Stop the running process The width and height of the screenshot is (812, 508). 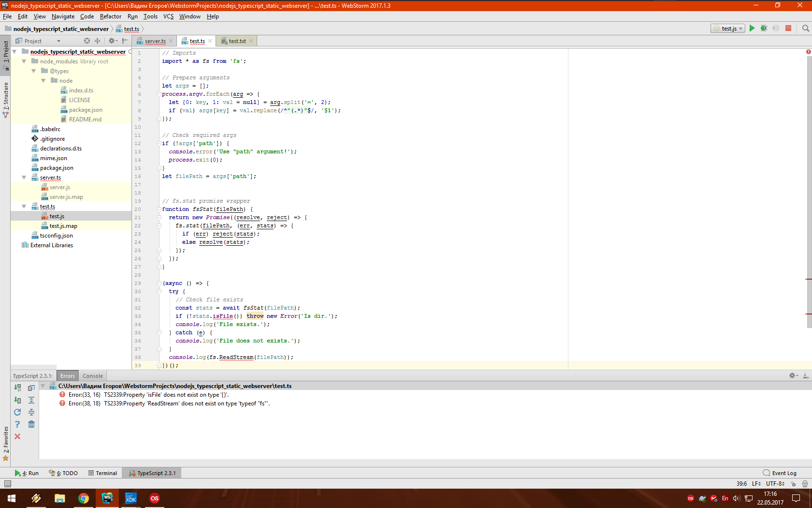788,29
